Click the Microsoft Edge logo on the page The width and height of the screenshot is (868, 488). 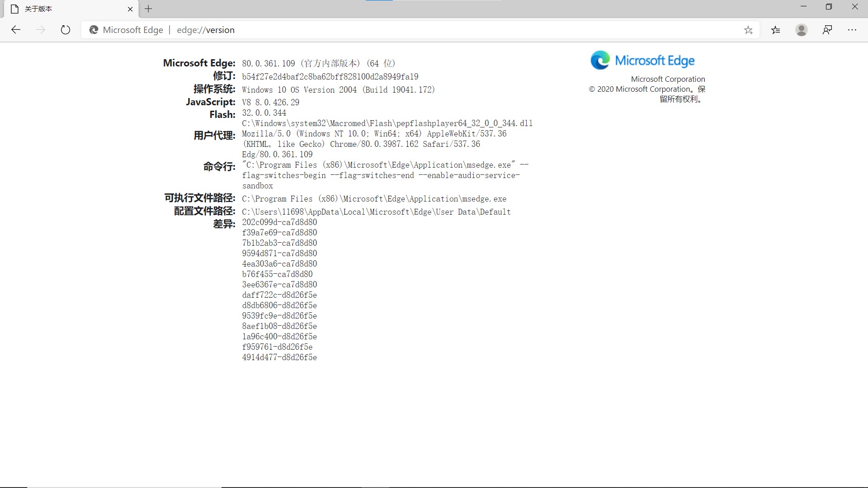pos(642,61)
